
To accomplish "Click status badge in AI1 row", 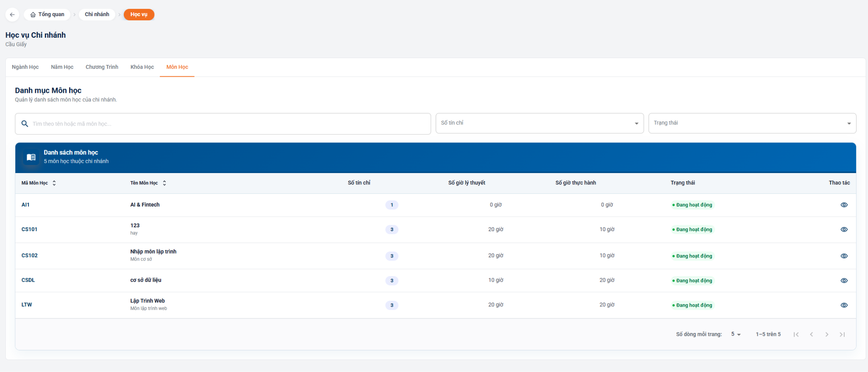I will click(x=693, y=205).
